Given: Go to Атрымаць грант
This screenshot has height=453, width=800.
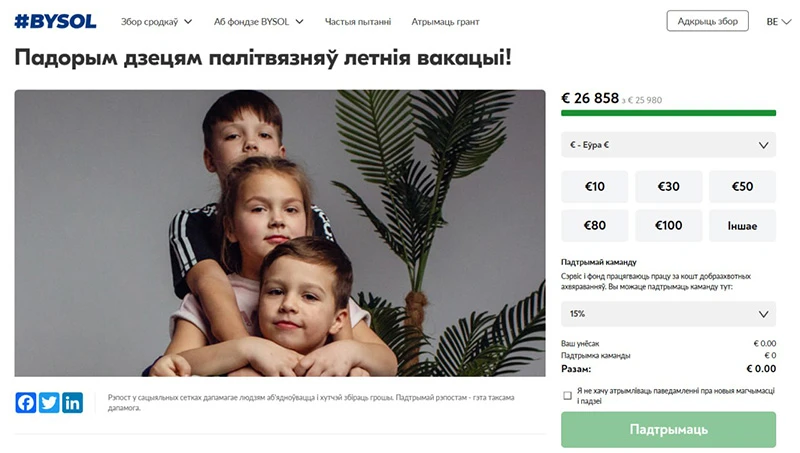Looking at the screenshot, I should [446, 21].
